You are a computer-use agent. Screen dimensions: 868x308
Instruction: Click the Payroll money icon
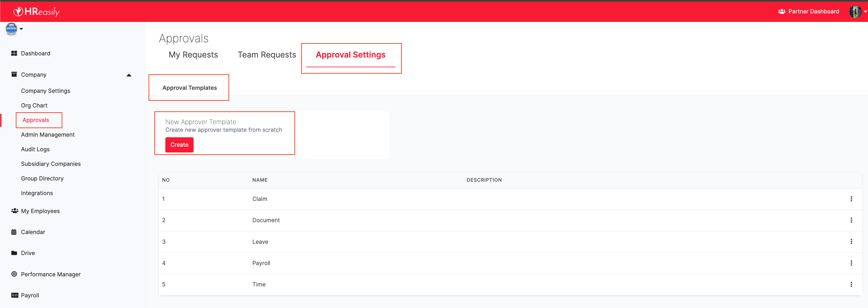tap(15, 295)
